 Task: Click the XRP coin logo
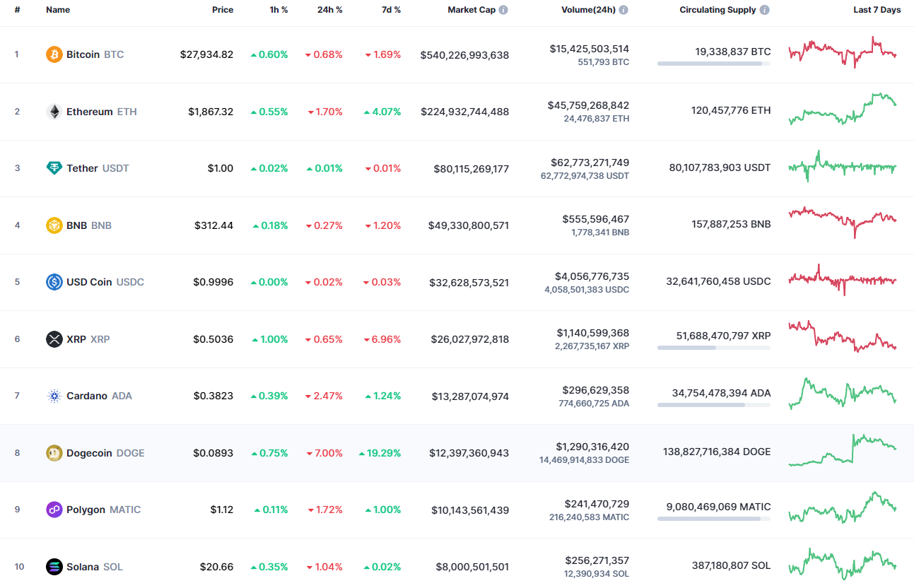point(53,339)
